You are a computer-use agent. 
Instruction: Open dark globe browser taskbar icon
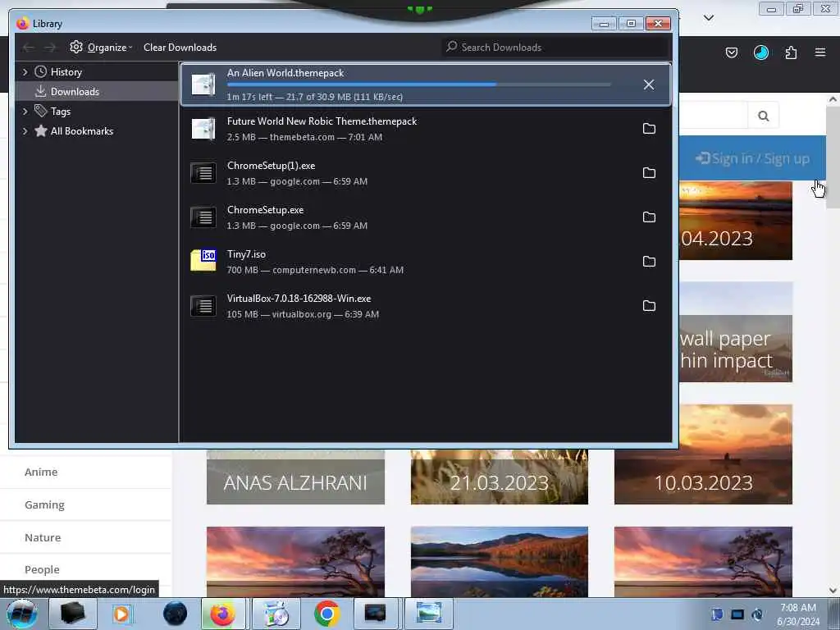(x=176, y=614)
